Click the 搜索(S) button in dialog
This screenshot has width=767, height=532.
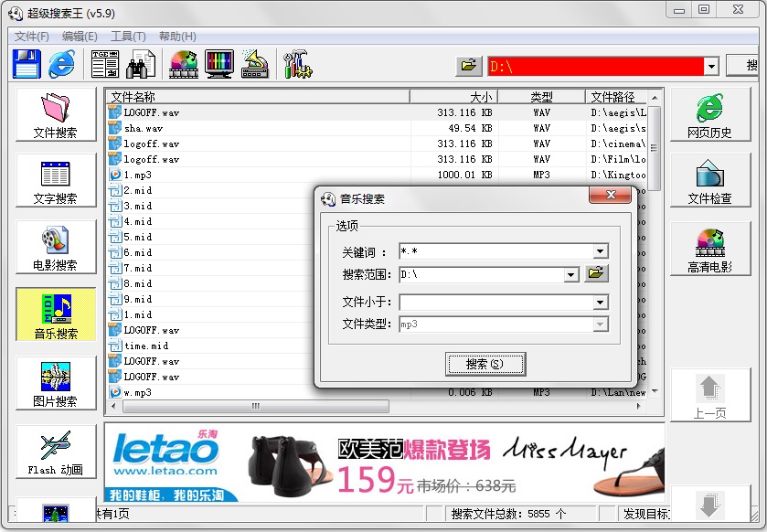[x=485, y=364]
